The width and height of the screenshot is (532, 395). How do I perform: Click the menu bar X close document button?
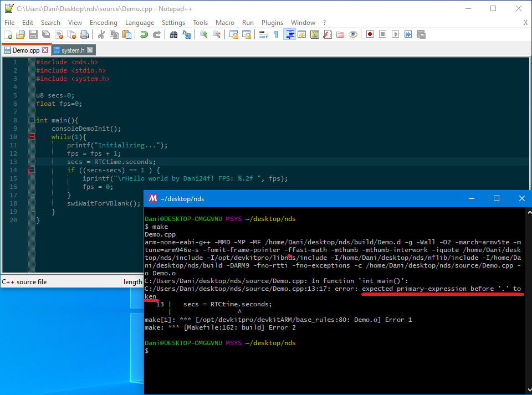pyautogui.click(x=525, y=22)
